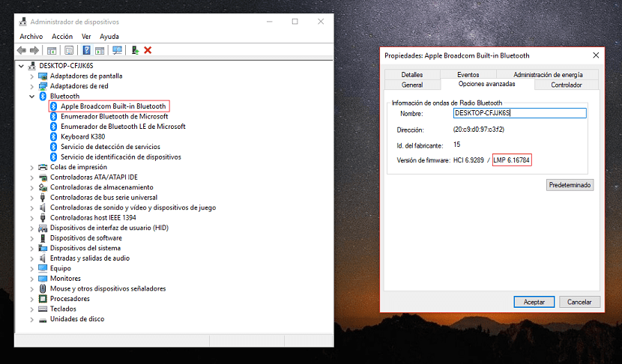Viewport: 622px width, 364px height.
Task: Select the Opciones avanzadas tab
Action: [486, 84]
